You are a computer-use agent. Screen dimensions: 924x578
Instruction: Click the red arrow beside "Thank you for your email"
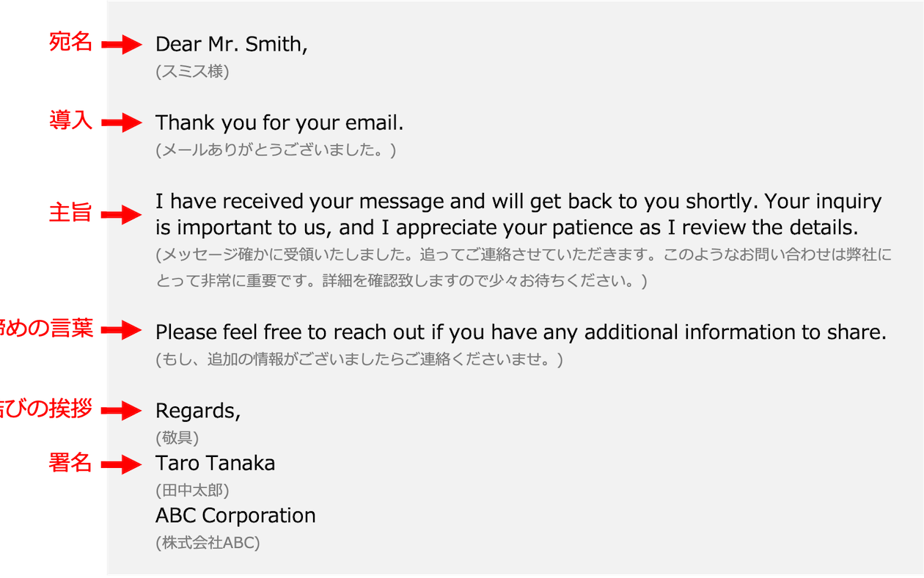95,122
